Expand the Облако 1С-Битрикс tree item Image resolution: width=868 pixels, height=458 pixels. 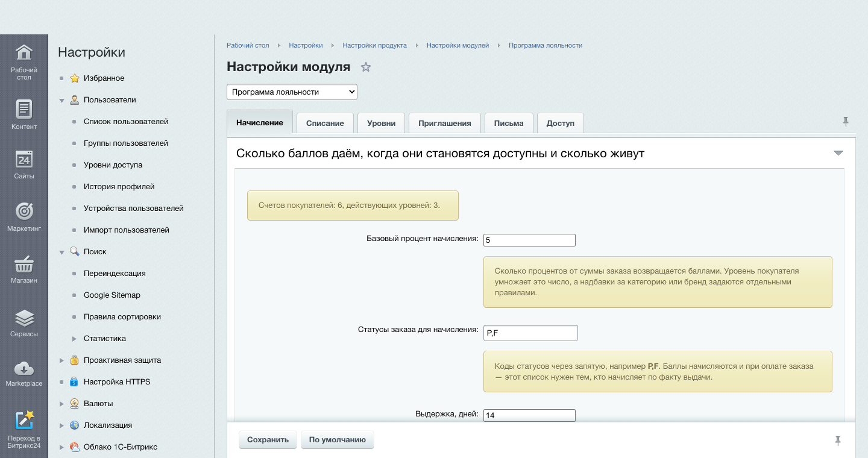click(61, 447)
